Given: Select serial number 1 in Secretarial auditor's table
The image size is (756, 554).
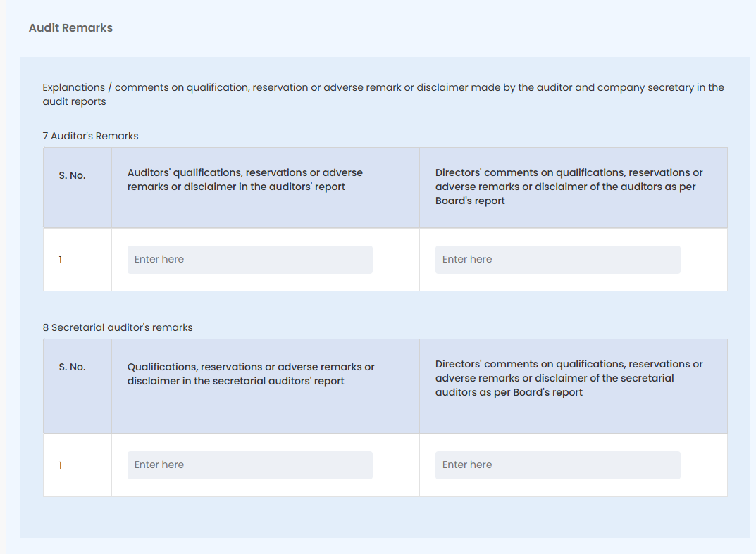Looking at the screenshot, I should 61,465.
